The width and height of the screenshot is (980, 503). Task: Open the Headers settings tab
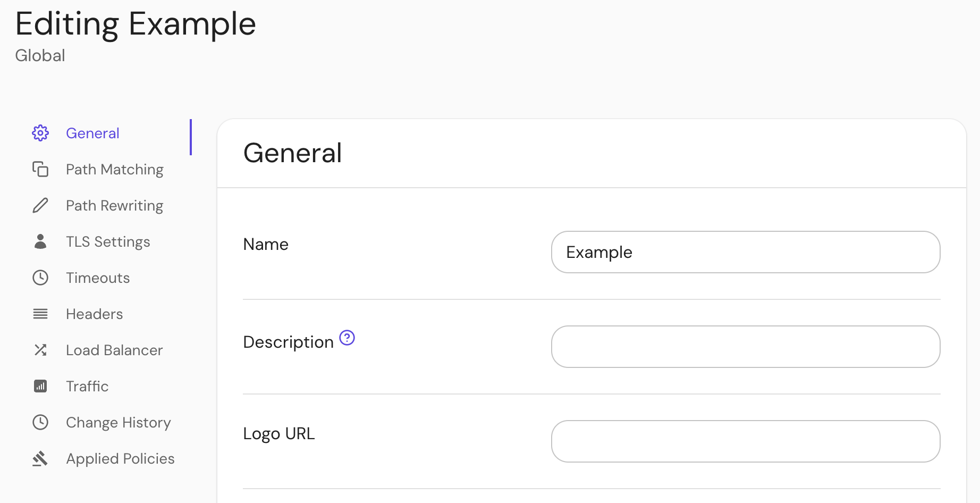[x=94, y=314]
